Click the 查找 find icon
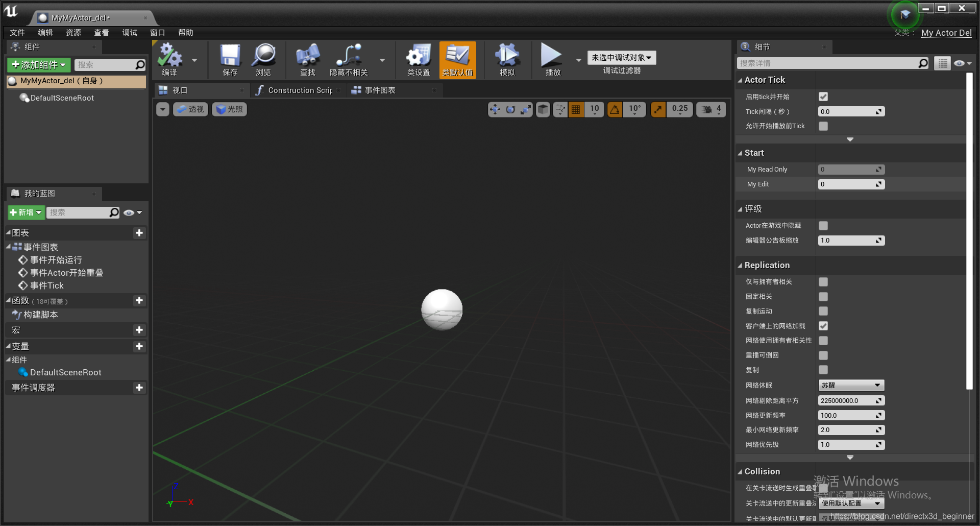 tap(308, 60)
